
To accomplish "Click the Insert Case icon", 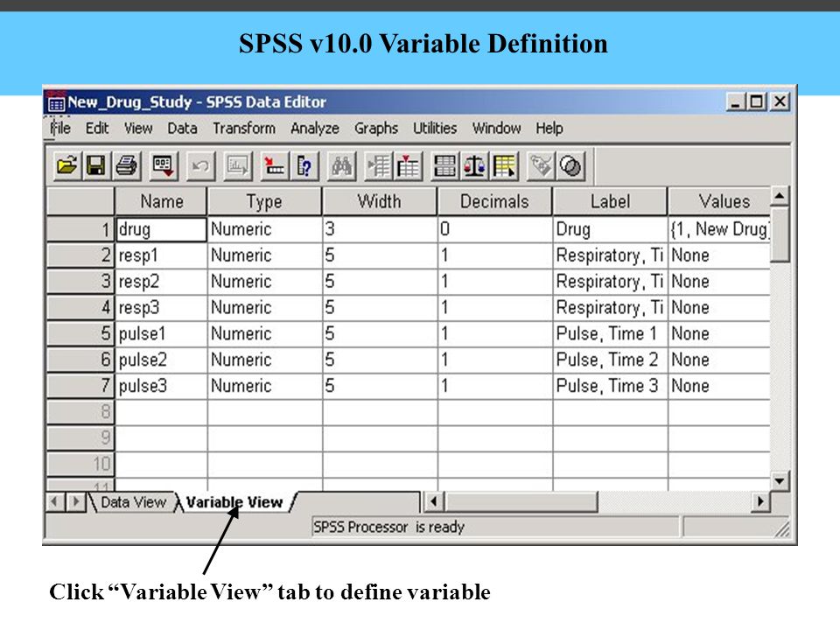I will point(378,165).
